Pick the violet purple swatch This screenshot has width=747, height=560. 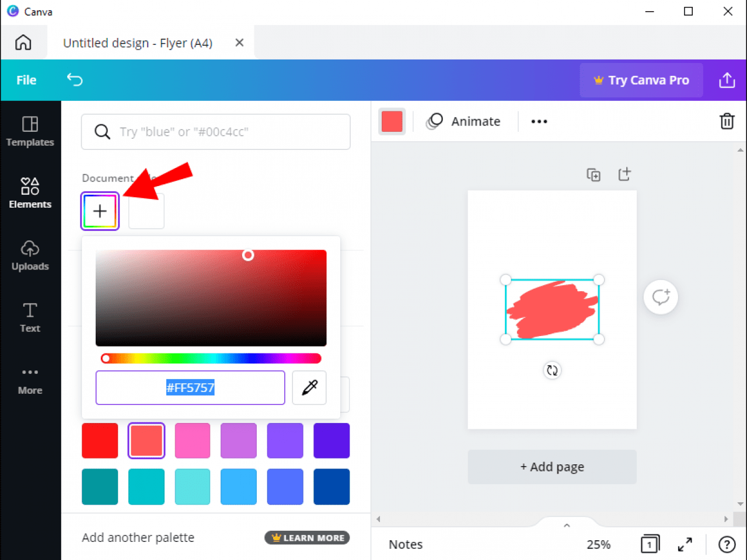point(285,440)
